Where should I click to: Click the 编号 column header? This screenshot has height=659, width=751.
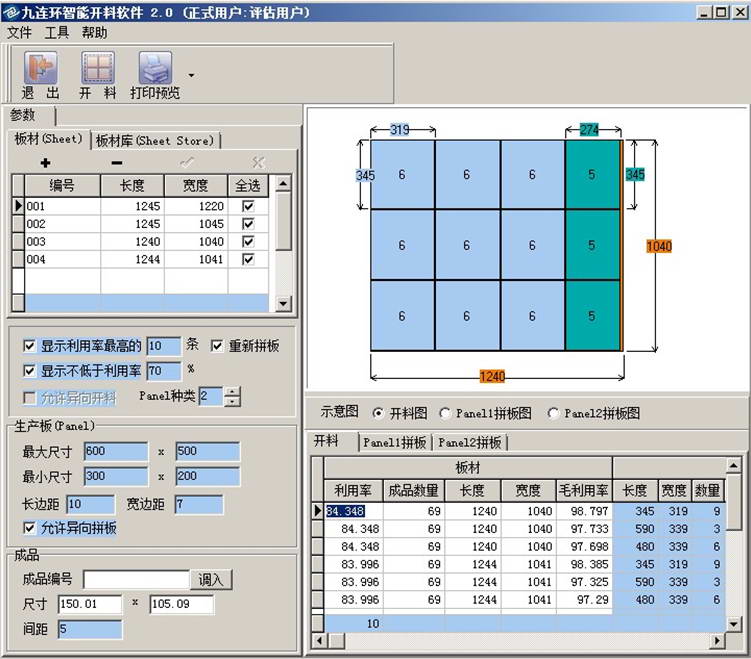pyautogui.click(x=62, y=185)
